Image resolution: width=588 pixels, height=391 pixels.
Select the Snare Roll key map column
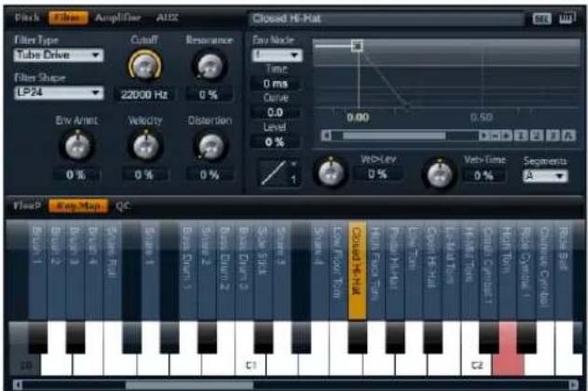coord(113,270)
